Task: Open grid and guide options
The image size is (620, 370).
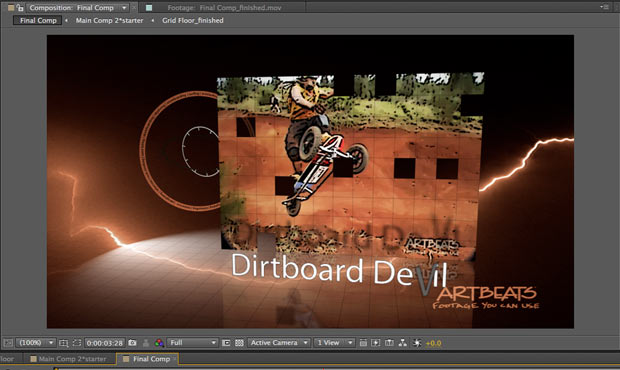Action: click(63, 343)
